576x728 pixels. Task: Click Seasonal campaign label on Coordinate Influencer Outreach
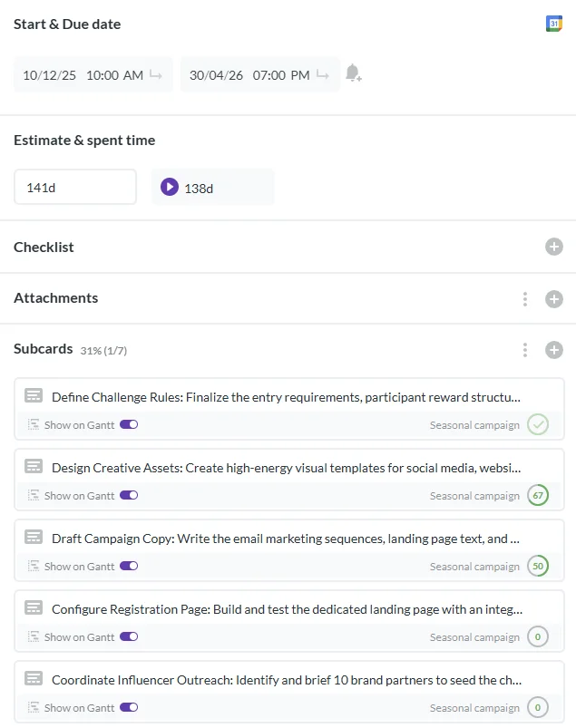(474, 708)
